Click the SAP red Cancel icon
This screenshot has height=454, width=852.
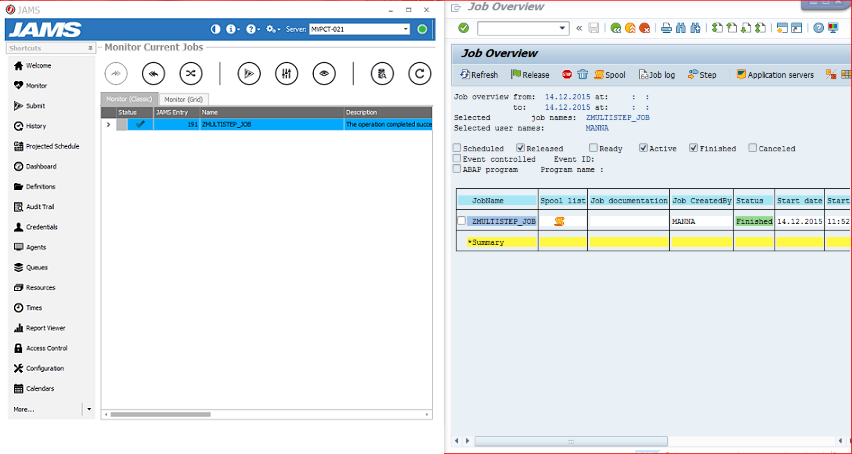point(644,28)
